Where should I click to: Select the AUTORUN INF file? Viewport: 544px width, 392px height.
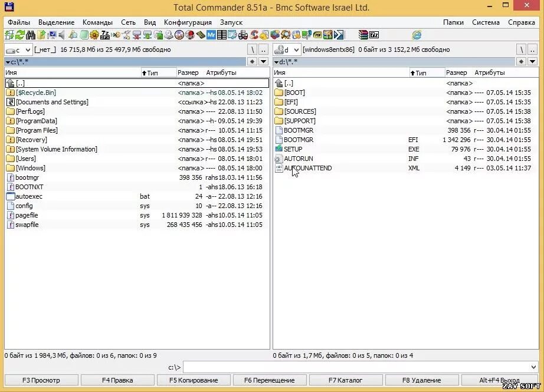coord(405,159)
